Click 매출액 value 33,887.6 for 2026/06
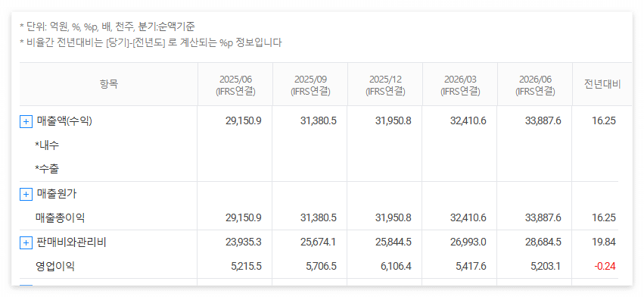Viewport: 644px width, 297px height. [x=543, y=121]
